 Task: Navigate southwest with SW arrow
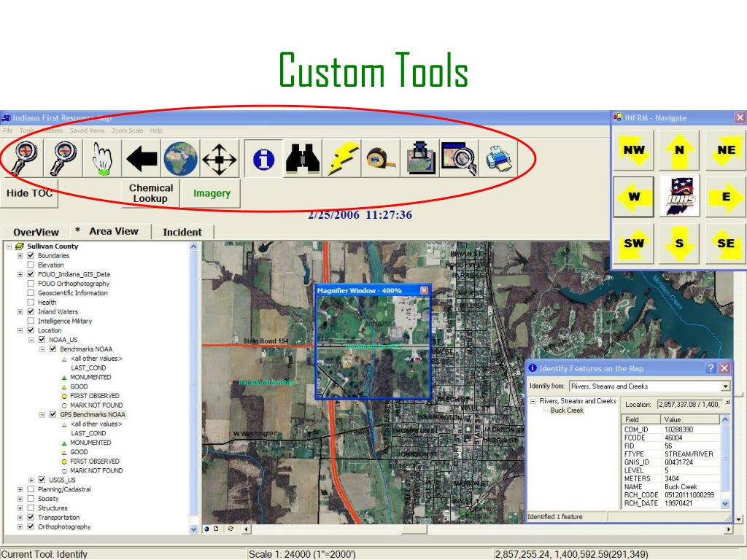633,244
